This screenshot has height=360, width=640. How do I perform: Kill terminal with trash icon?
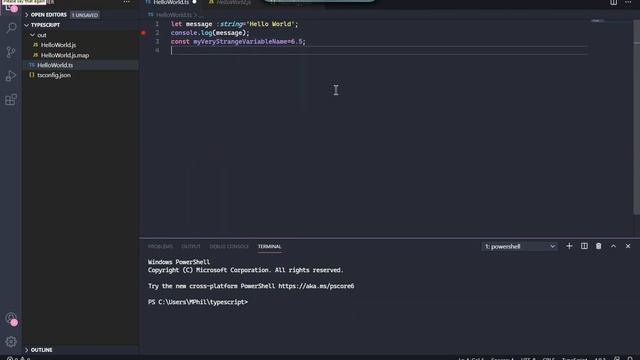[x=598, y=246]
